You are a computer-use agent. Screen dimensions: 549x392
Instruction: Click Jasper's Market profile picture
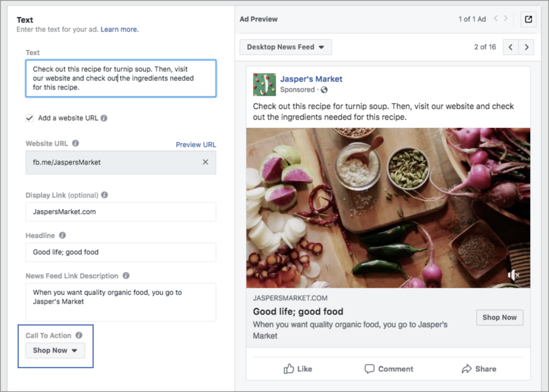[x=264, y=85]
